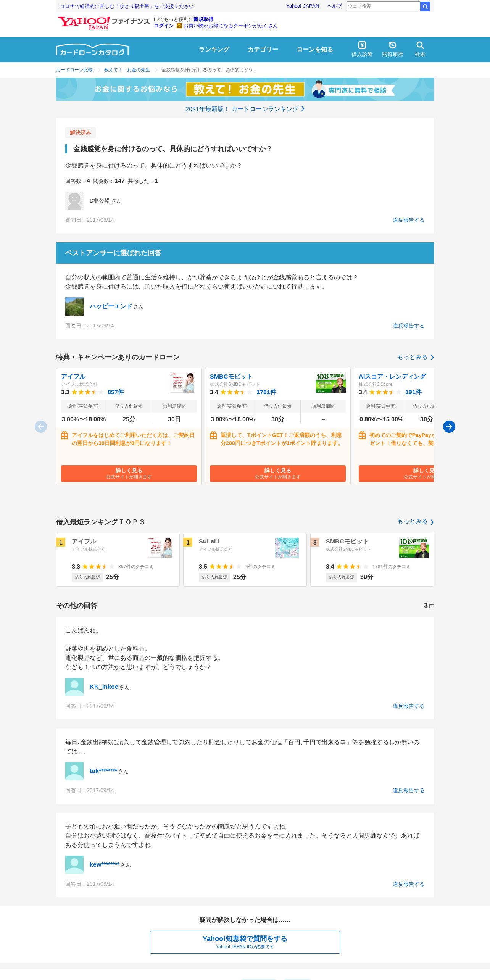Open the ランキング menu
490x980 pixels.
click(x=214, y=50)
